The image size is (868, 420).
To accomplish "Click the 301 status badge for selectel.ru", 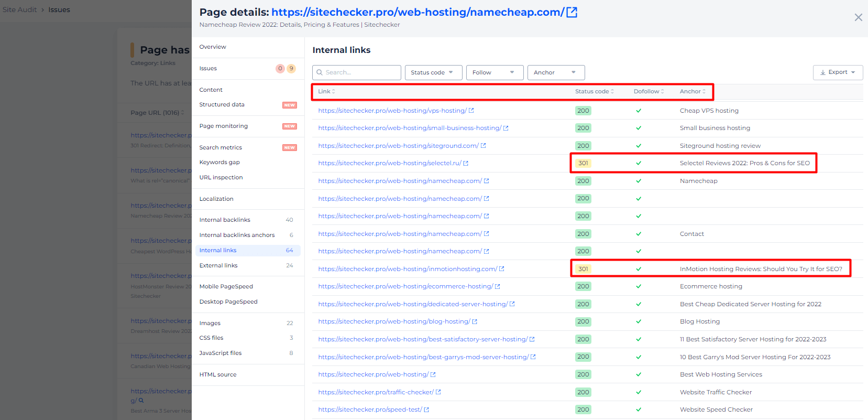I will (x=583, y=163).
